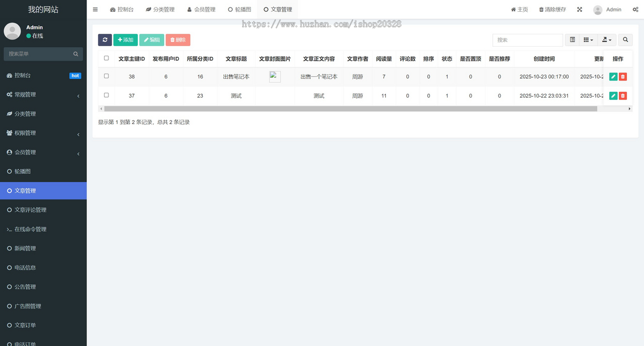Go to 主页 link
Viewport: 644px width, 346px height.
(519, 10)
